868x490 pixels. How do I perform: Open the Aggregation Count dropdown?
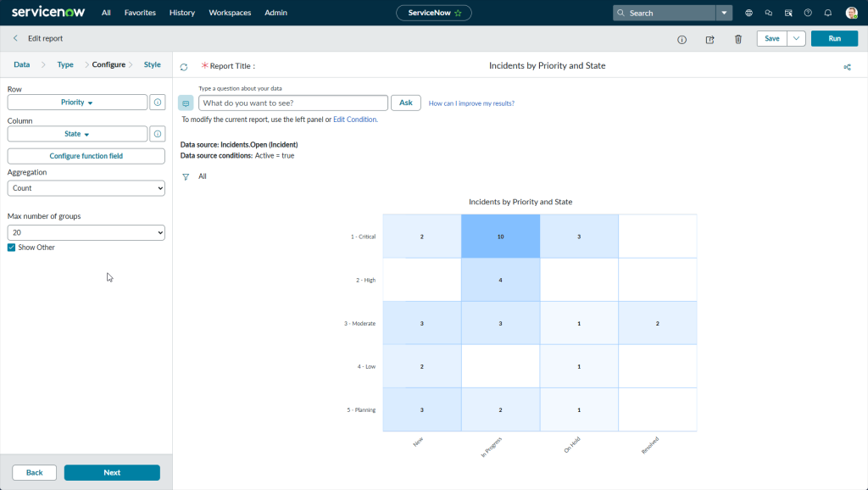click(86, 188)
